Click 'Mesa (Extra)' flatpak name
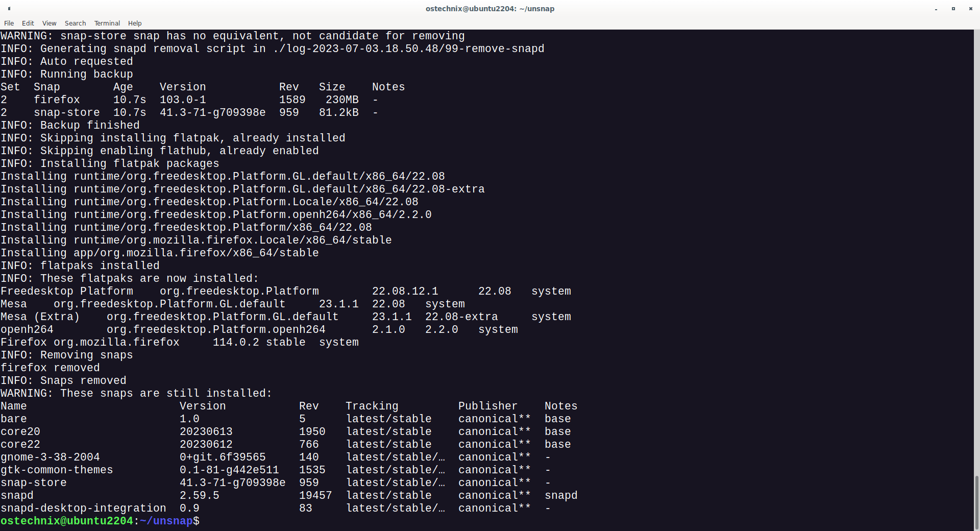The height and width of the screenshot is (531, 980). pos(40,317)
